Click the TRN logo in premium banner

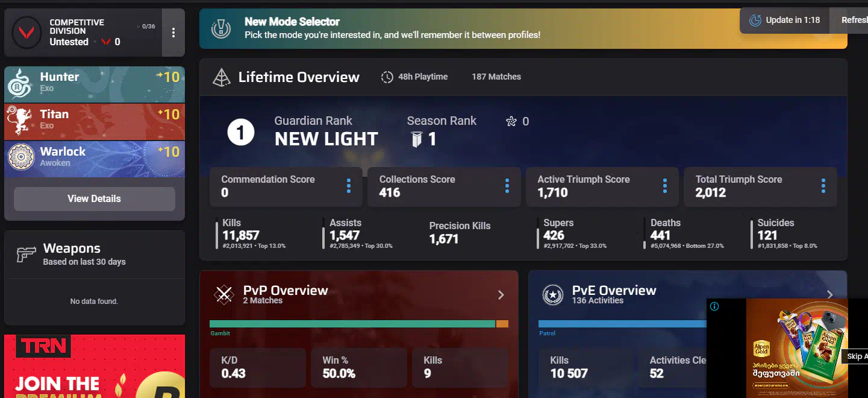43,347
